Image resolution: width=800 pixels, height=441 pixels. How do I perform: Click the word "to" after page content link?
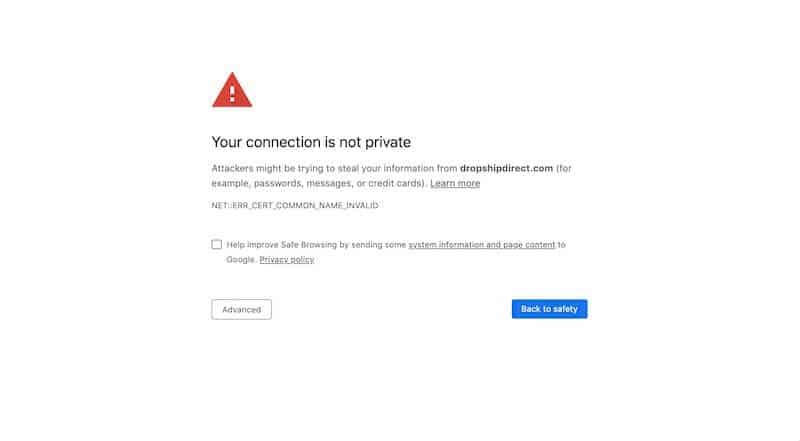(x=562, y=245)
